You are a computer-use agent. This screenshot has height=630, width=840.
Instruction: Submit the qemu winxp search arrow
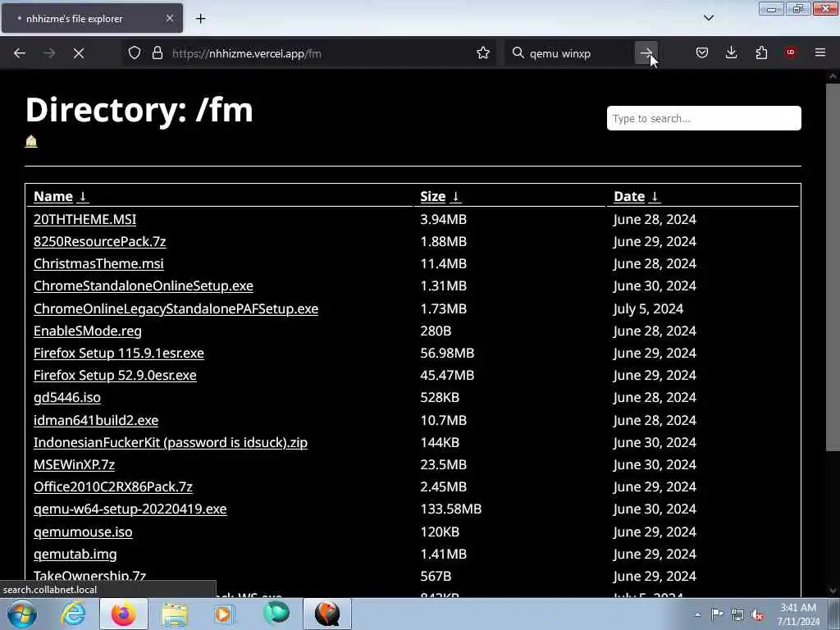[x=646, y=53]
